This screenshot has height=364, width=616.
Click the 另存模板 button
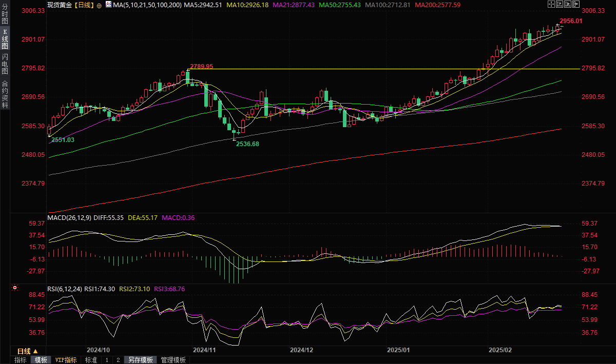[141, 360]
